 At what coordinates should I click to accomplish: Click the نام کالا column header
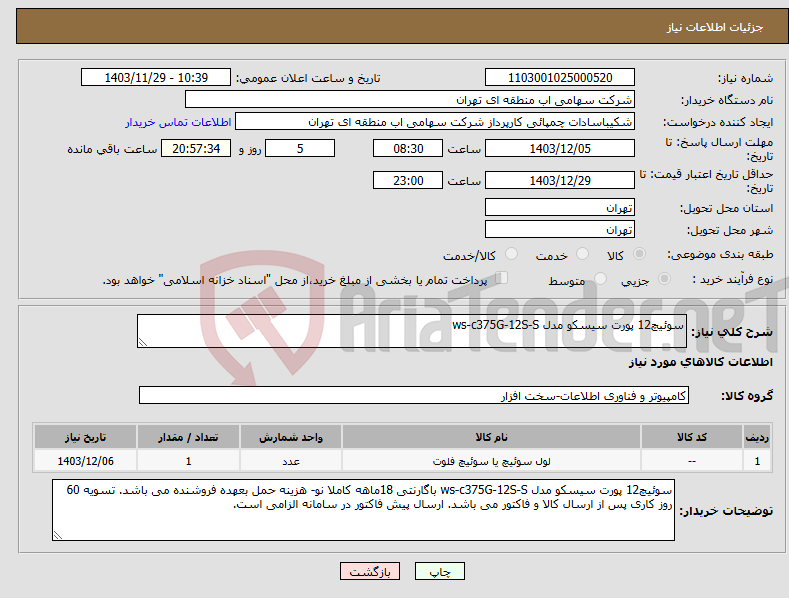(x=491, y=437)
